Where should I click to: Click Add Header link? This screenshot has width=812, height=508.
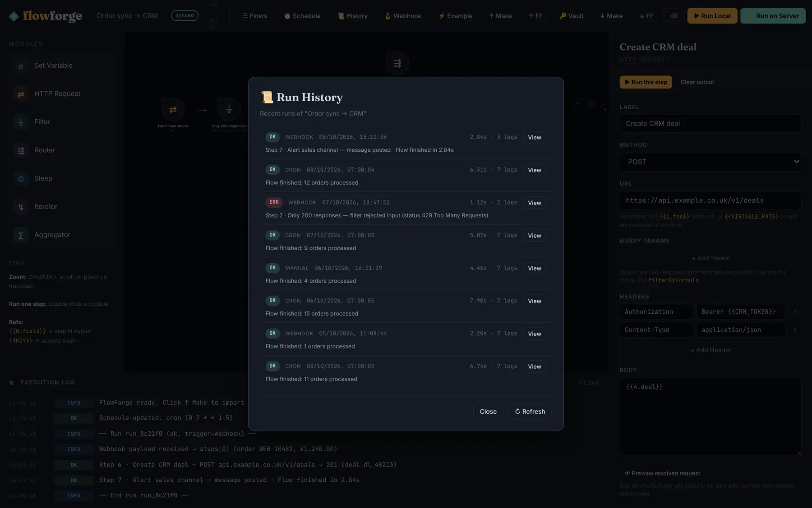[710, 350]
